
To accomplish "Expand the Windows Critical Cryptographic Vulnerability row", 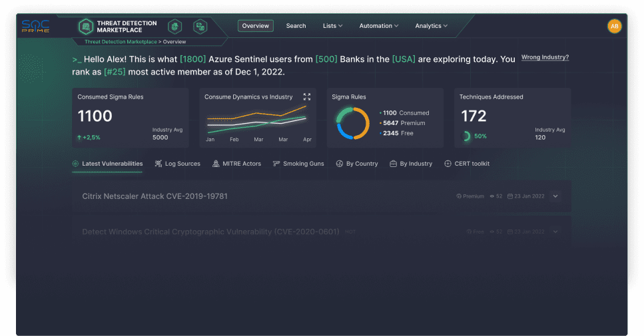I will 555,232.
